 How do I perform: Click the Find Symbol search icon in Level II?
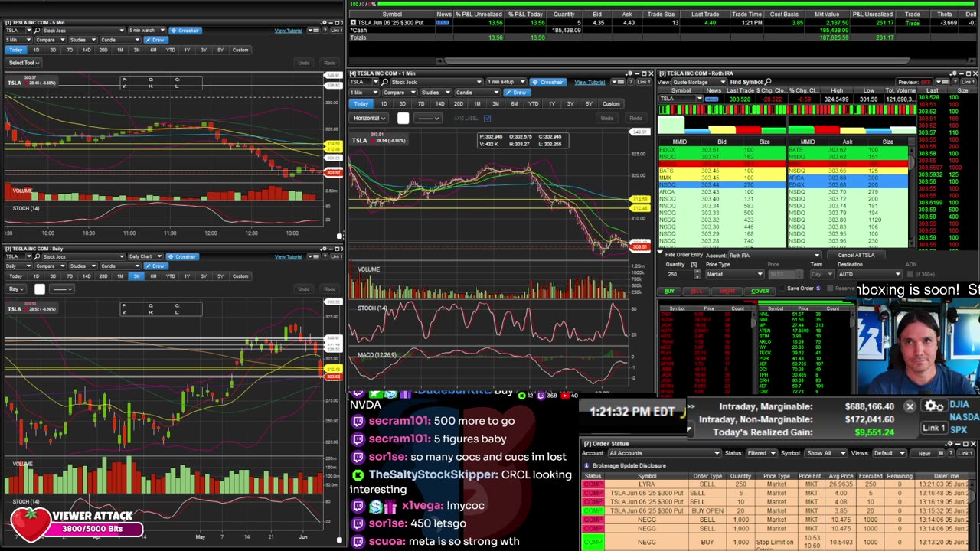point(768,82)
